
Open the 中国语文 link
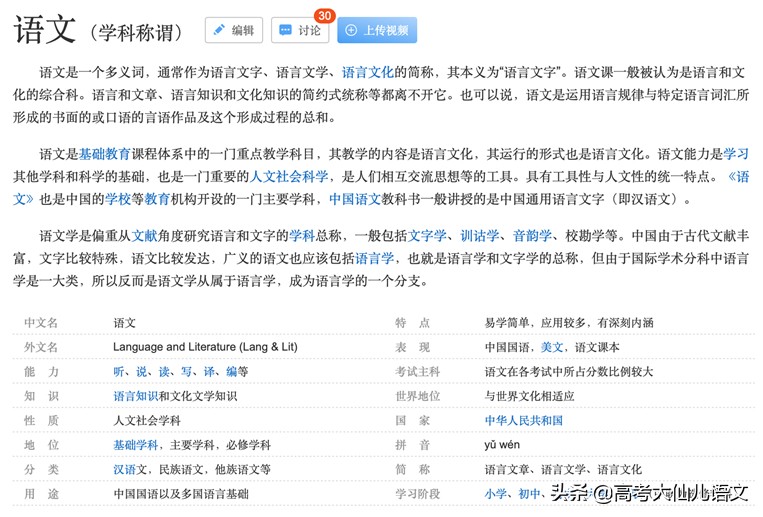[355, 199]
